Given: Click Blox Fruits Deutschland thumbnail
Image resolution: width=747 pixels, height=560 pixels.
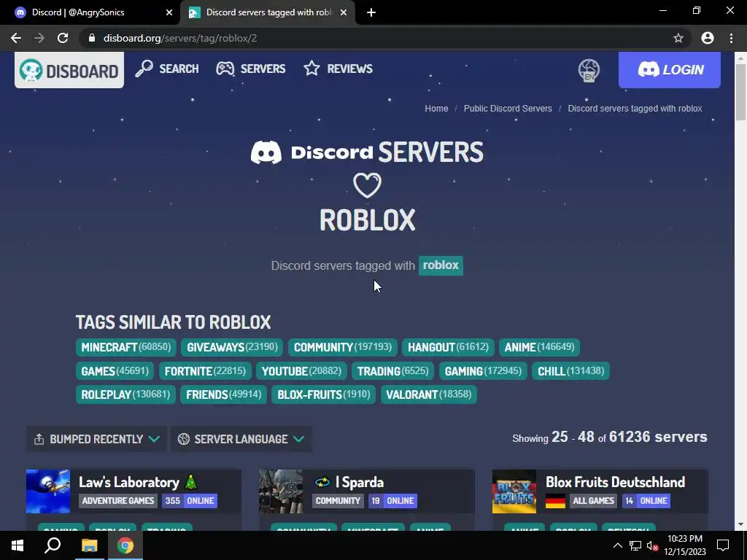Looking at the screenshot, I should click(514, 491).
